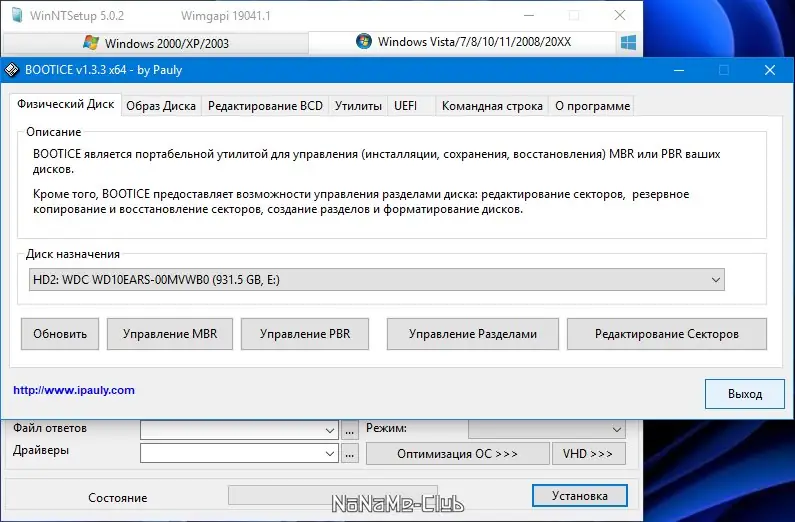
Task: Open the http://www.ipauly.com link
Action: pyautogui.click(x=74, y=390)
